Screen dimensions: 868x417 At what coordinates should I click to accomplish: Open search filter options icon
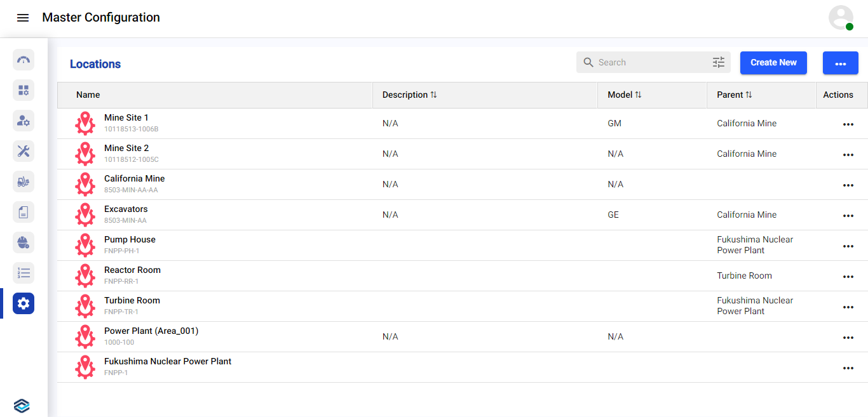[x=718, y=62]
